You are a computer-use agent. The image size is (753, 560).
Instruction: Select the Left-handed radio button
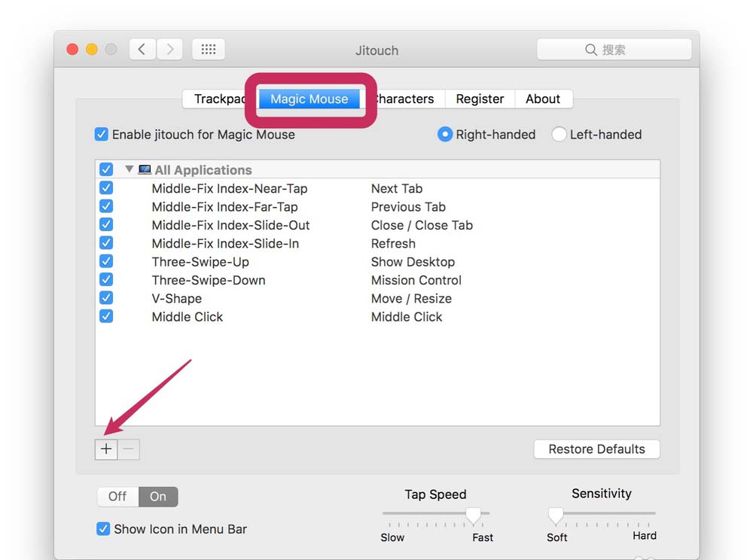click(x=559, y=135)
